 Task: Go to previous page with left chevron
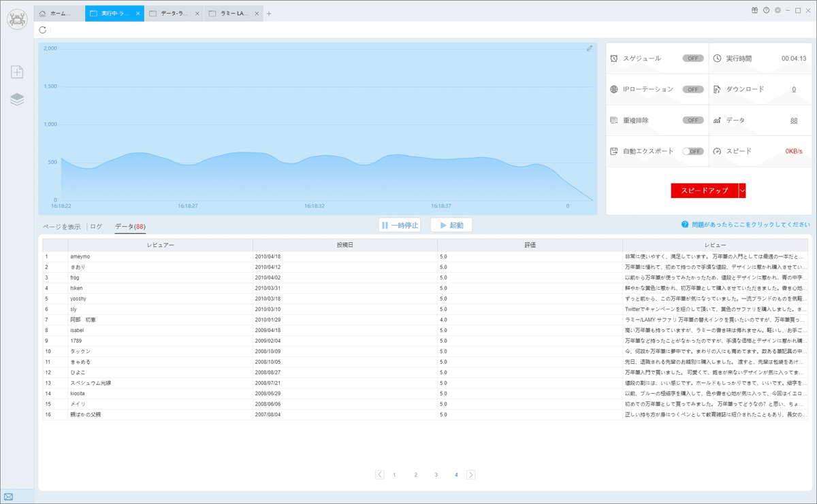tap(379, 475)
